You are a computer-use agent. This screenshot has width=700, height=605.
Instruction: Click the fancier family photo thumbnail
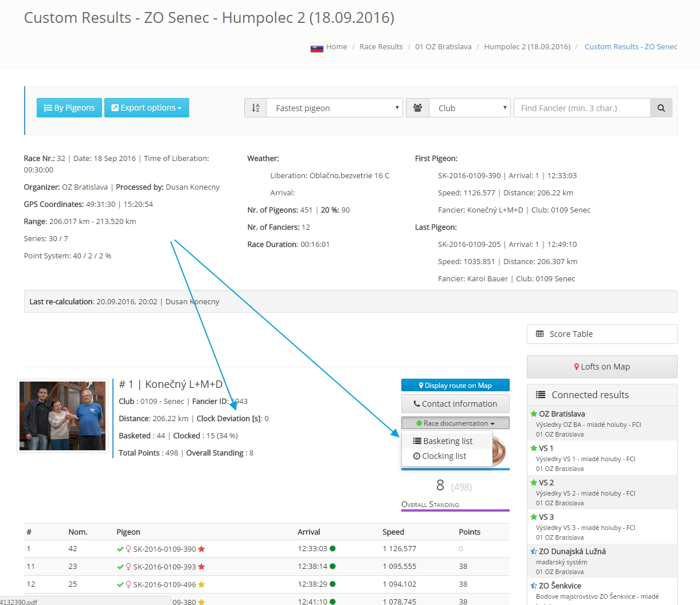tap(62, 416)
